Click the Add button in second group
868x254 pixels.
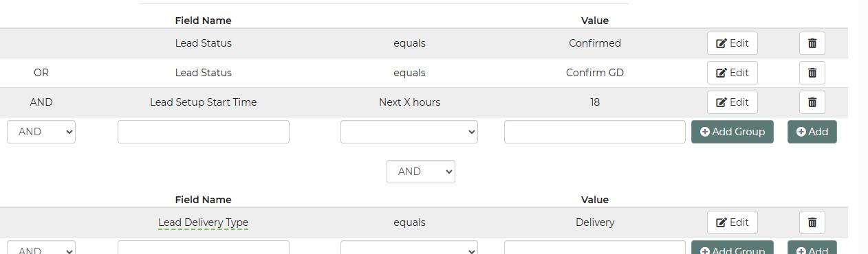point(812,247)
